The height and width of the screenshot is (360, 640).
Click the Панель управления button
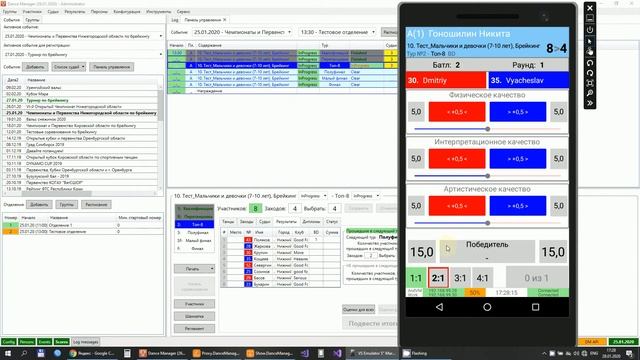coord(111,67)
